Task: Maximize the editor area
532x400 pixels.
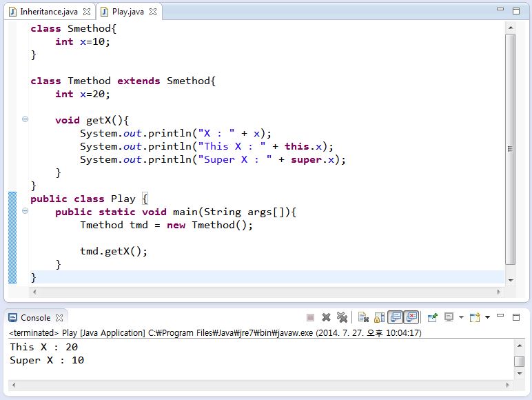Action: tap(516, 11)
